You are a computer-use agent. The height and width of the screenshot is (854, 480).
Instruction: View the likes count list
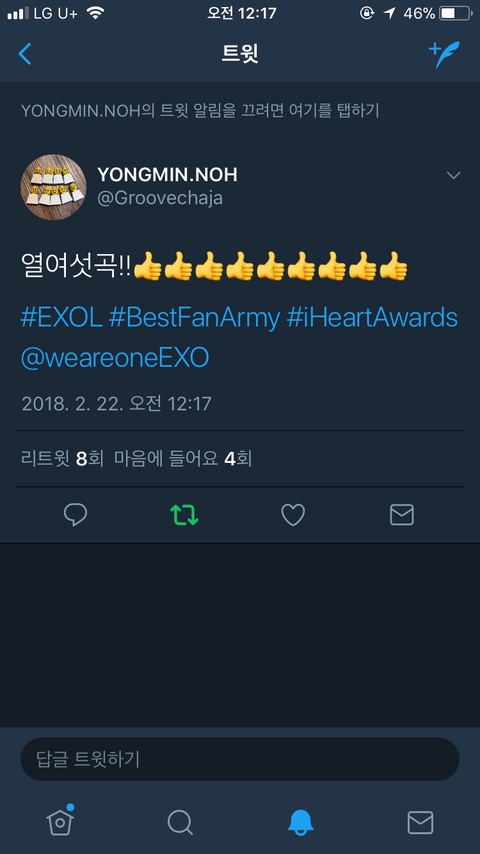click(183, 459)
